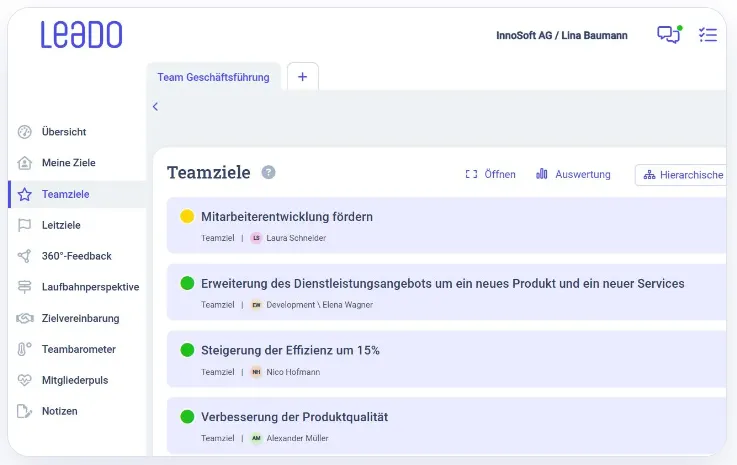
Task: Open the chat messages icon
Action: click(x=669, y=34)
